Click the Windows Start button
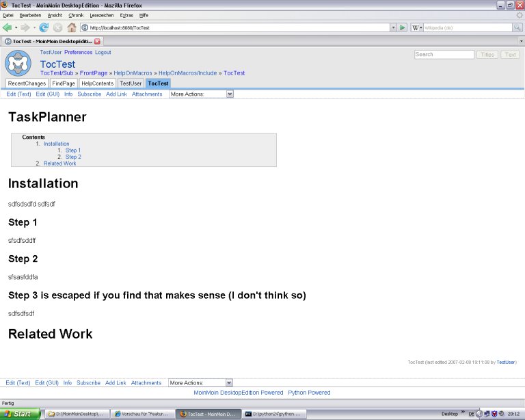Screen dimensions: 525x420 coord(18,414)
